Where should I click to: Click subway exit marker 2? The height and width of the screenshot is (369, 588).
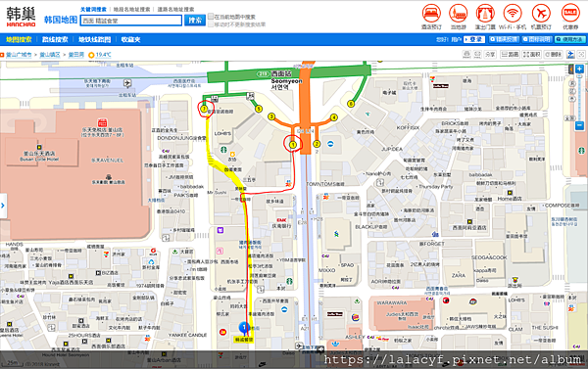click(317, 144)
